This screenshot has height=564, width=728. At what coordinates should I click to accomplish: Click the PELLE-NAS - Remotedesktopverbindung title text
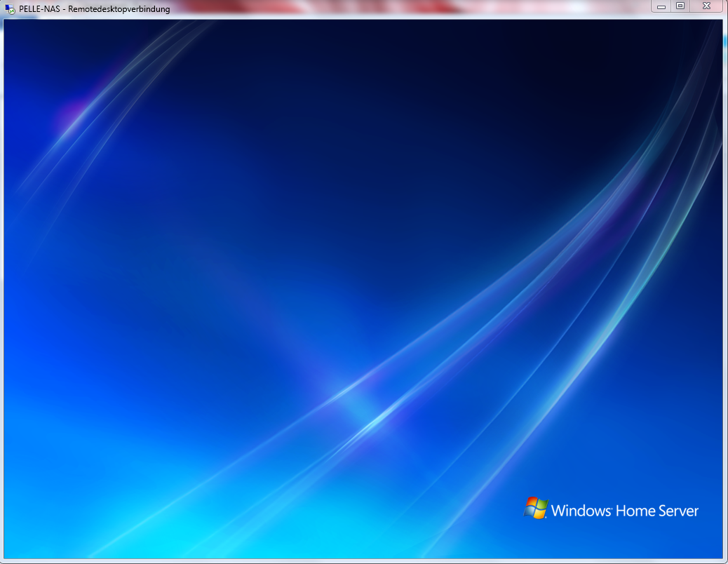(x=95, y=9)
